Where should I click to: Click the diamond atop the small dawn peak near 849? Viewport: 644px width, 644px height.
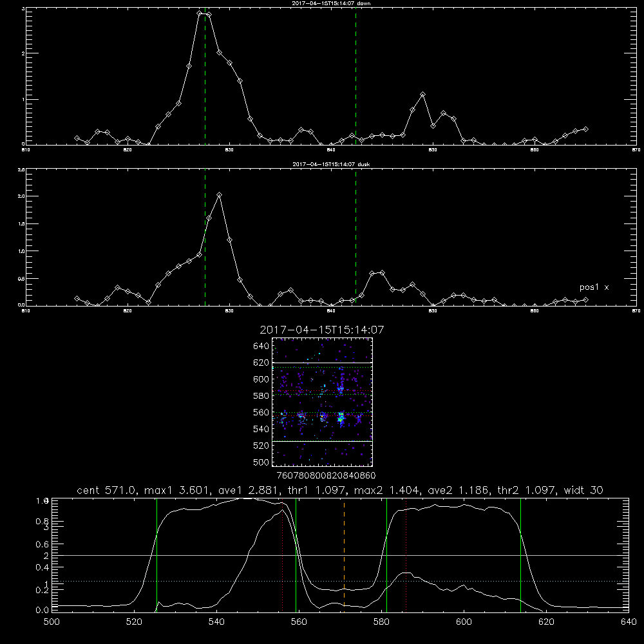422,95
